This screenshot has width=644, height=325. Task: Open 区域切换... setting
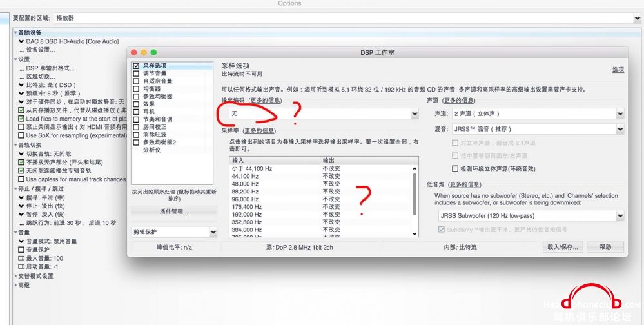pyautogui.click(x=37, y=77)
